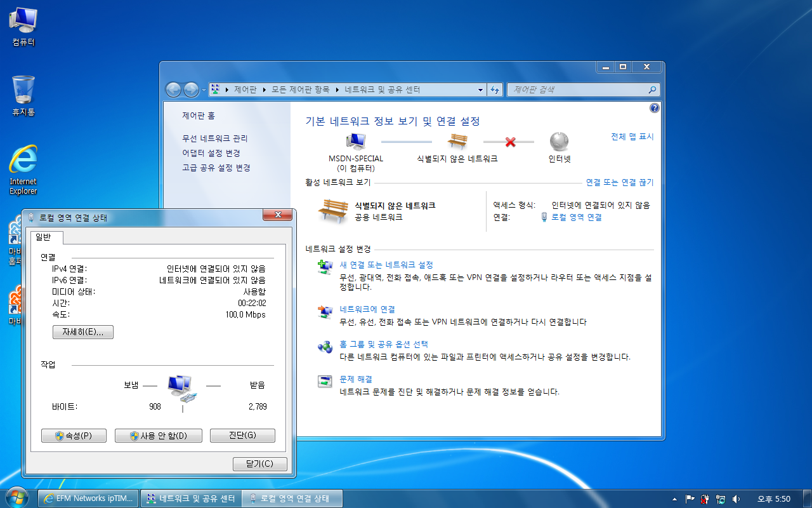Click the 새 연결 또는 네트워크 설정 icon
The height and width of the screenshot is (508, 812).
click(325, 268)
